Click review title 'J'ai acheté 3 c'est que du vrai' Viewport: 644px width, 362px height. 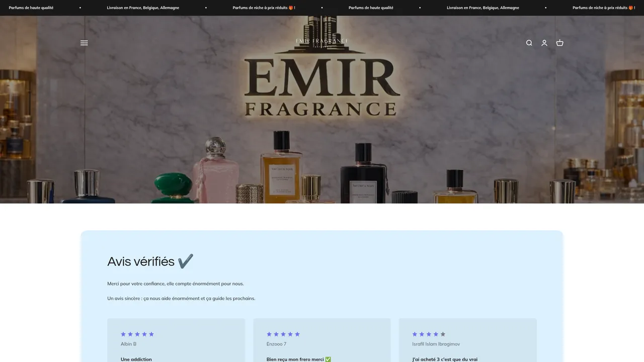click(x=445, y=359)
